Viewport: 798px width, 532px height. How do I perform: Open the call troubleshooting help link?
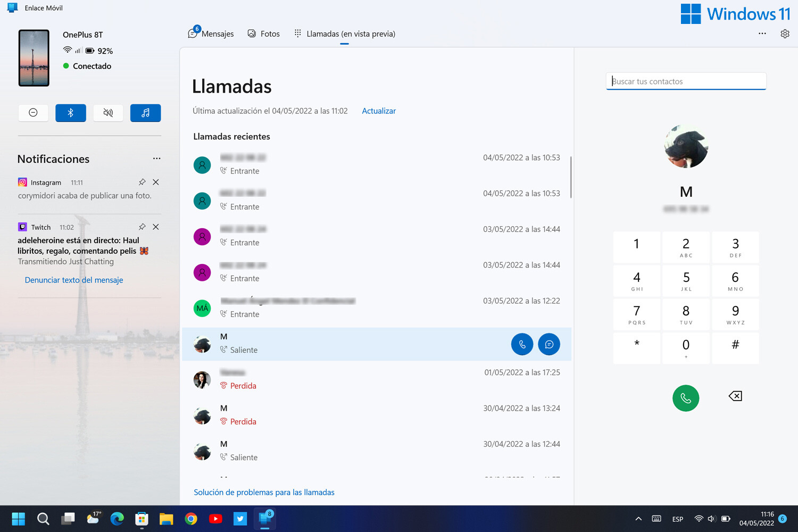pos(264,492)
